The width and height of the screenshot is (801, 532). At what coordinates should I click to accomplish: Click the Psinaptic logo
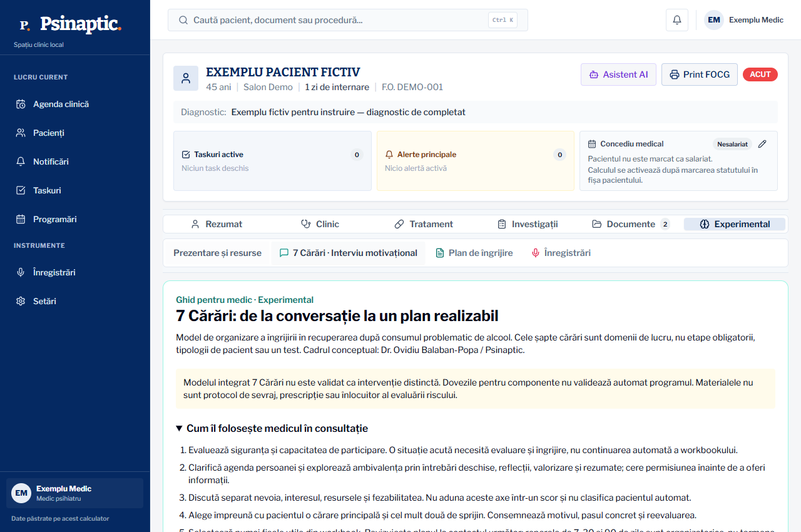click(x=69, y=24)
